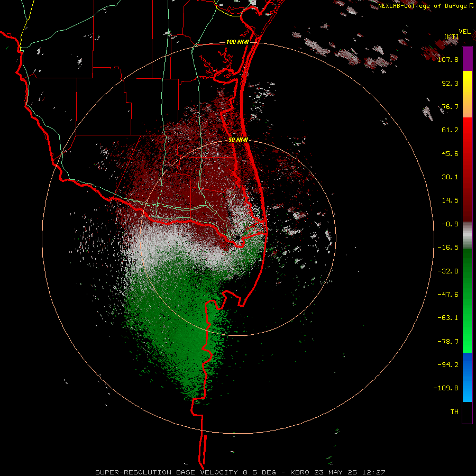476x476 pixels.
Task: Select the -47.6 scale value
Action: 448,295
